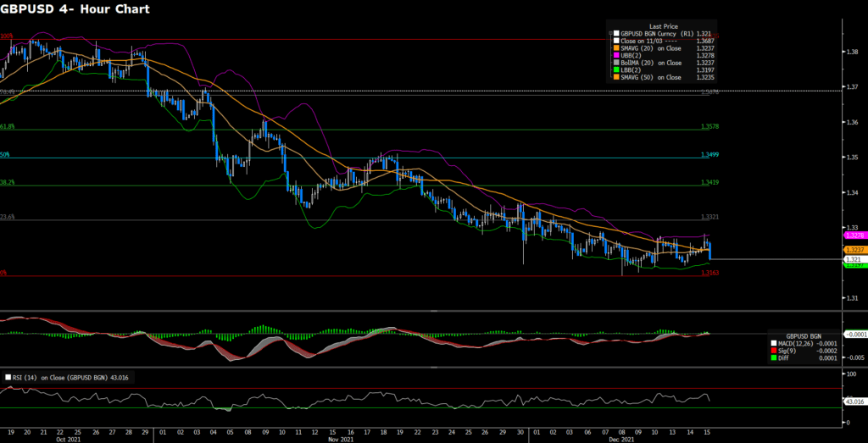The width and height of the screenshot is (868, 443).
Task: Click the orange SMAVG (50) swatch
Action: click(616, 77)
